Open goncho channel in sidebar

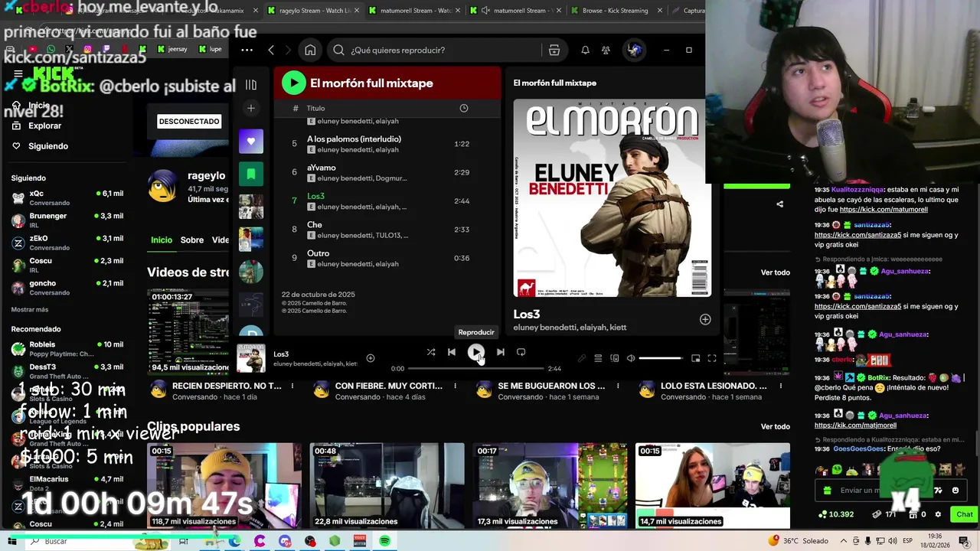coord(67,287)
